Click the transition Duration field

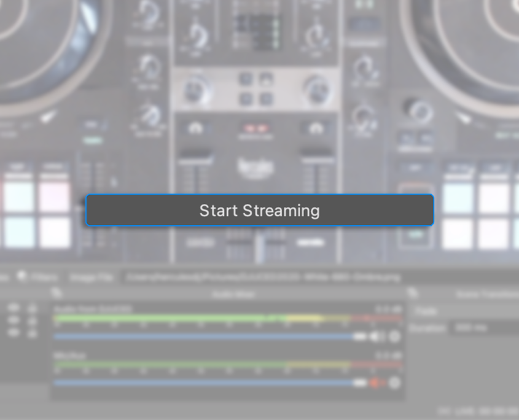(482, 328)
